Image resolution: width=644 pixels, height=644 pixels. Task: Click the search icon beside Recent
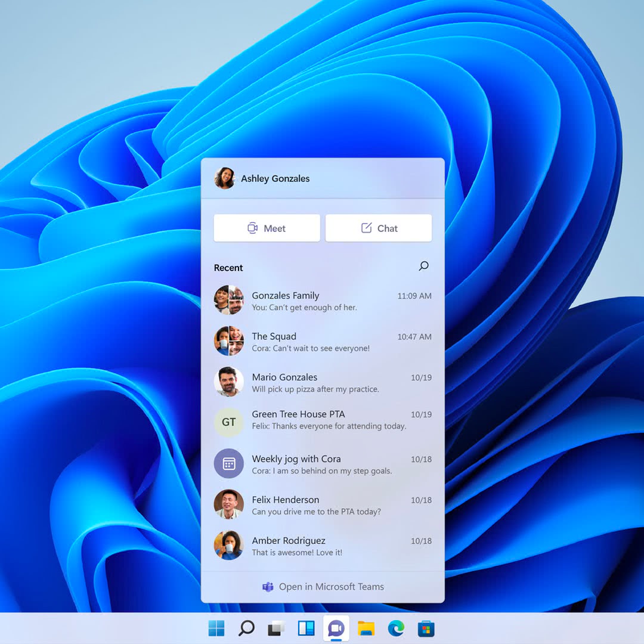coord(423,267)
